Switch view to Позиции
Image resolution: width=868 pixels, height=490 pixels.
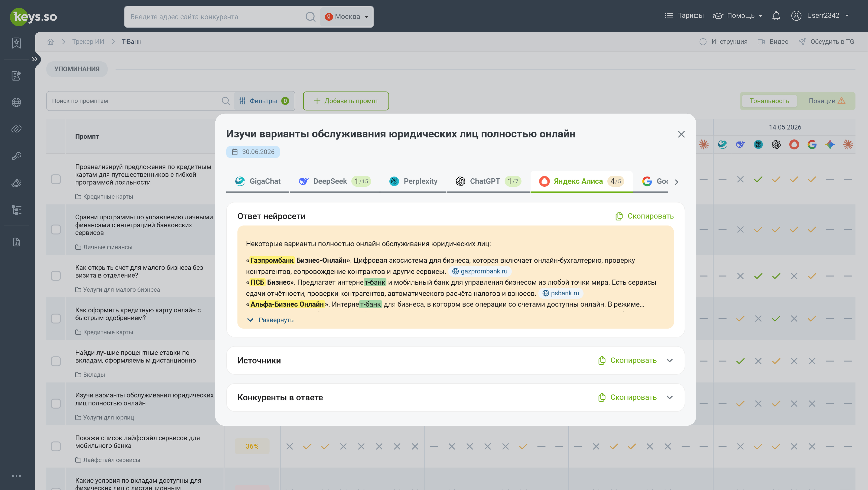(827, 101)
